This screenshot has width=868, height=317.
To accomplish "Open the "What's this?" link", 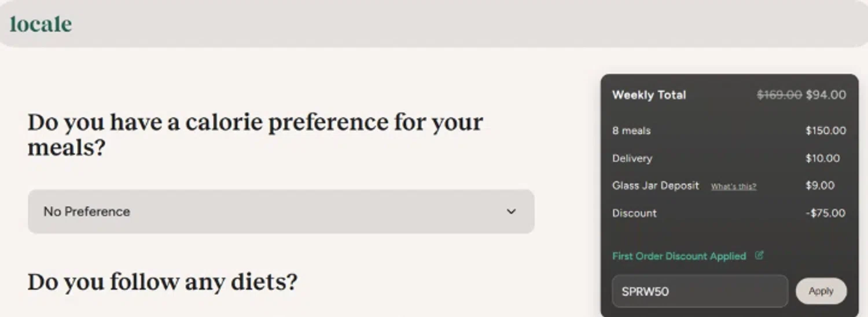I will 733,187.
